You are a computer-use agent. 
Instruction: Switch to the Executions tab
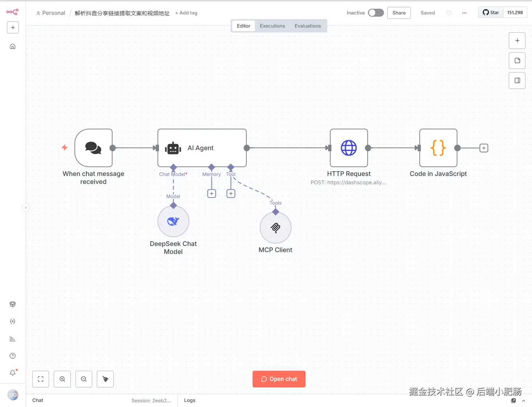click(x=273, y=26)
